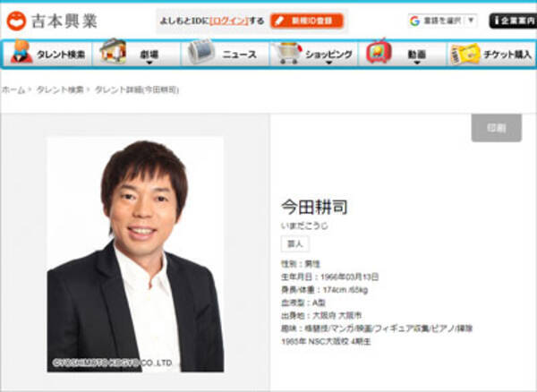The height and width of the screenshot is (392, 537).
Task: Click the 吉本興業 site title text
Action: pyautogui.click(x=64, y=21)
